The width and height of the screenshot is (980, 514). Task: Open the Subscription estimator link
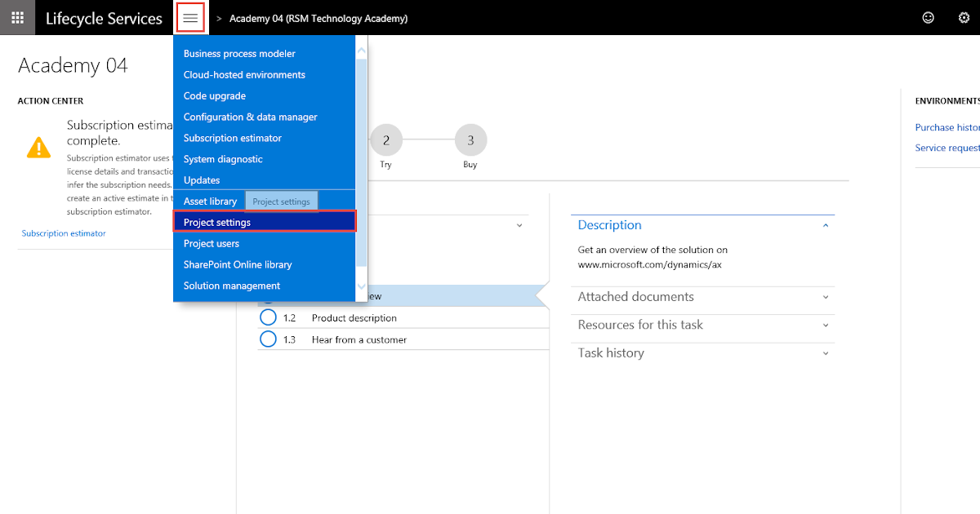click(x=63, y=233)
